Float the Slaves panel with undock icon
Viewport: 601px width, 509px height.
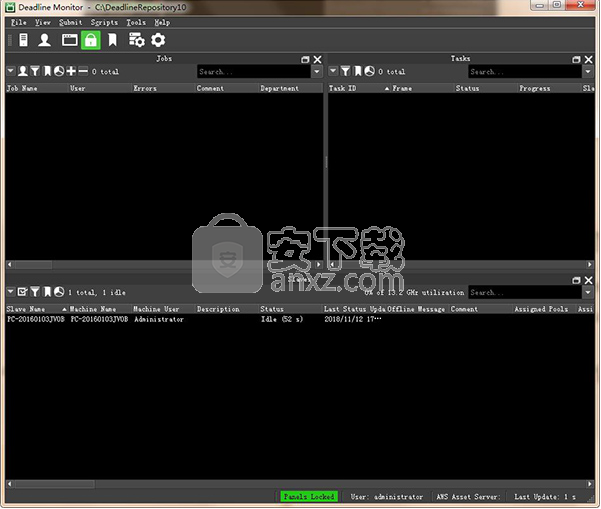tap(576, 281)
